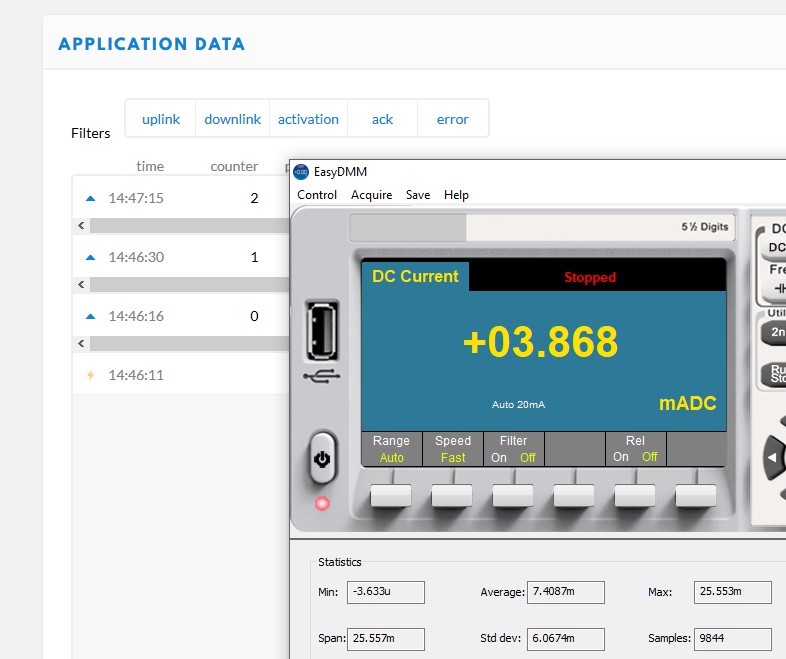This screenshot has width=786, height=659.
Task: Click the Max statistics field
Action: (732, 592)
